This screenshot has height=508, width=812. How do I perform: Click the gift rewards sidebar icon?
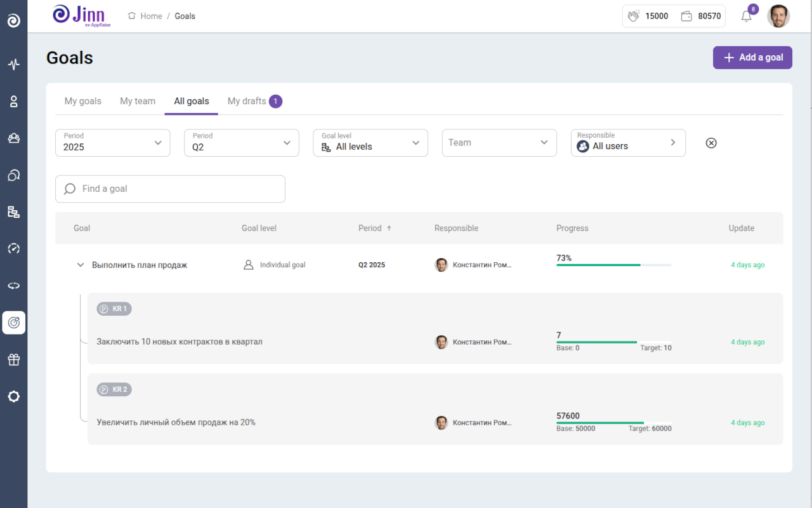point(13,359)
